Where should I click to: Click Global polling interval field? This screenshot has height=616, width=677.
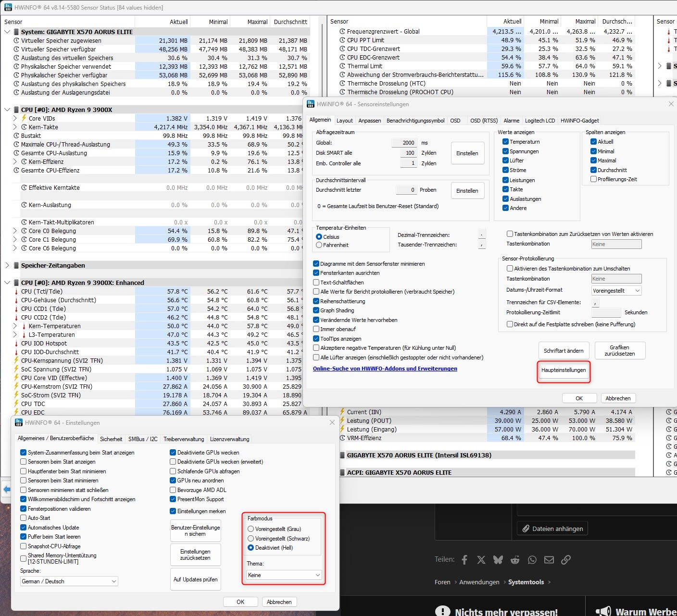tap(403, 143)
